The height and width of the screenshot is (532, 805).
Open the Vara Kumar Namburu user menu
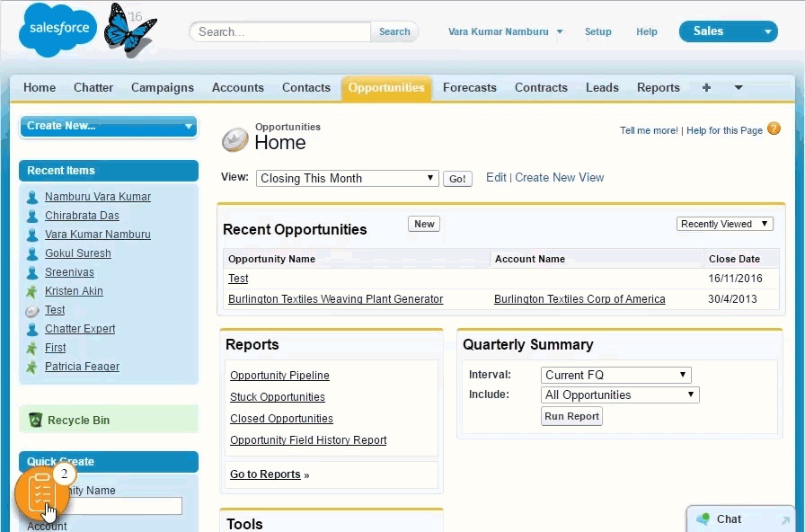point(505,31)
